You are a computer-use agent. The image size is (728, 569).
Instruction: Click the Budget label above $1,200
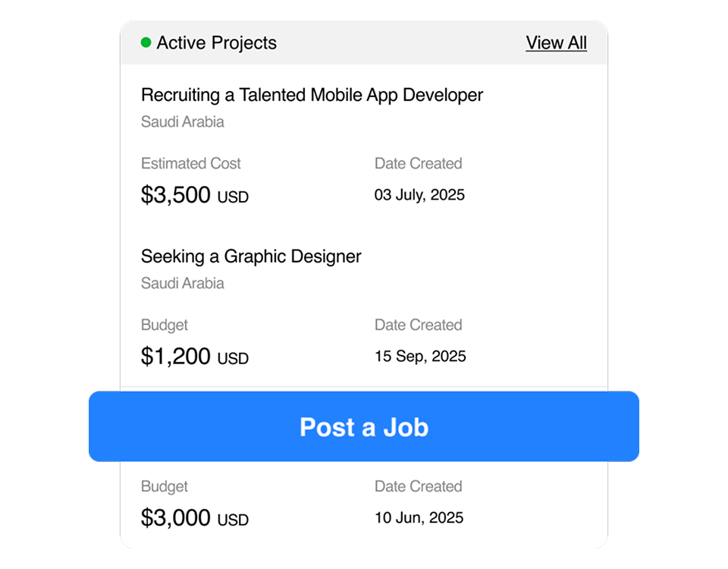[165, 325]
